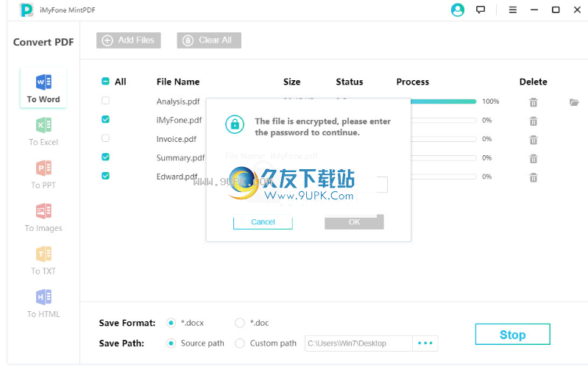The image size is (588, 367).
Task: Click the Add Files button
Action: [x=129, y=40]
